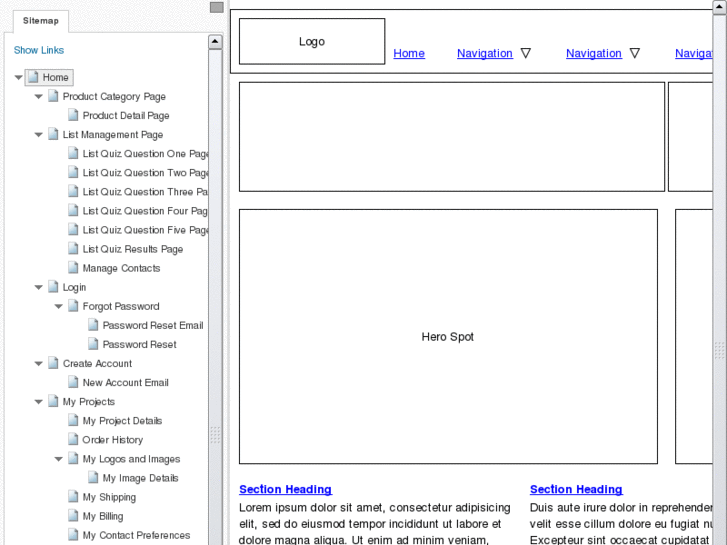
Task: Collapse the Create Account node
Action: [x=38, y=363]
